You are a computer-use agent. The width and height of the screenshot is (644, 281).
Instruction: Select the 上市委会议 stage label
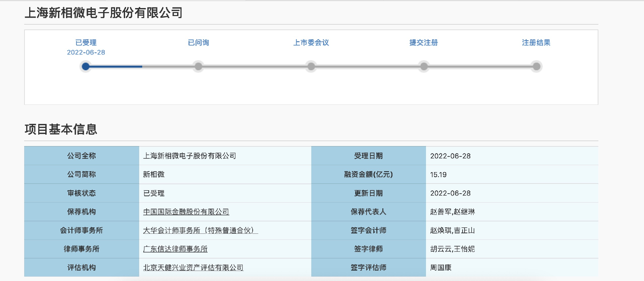(x=311, y=43)
